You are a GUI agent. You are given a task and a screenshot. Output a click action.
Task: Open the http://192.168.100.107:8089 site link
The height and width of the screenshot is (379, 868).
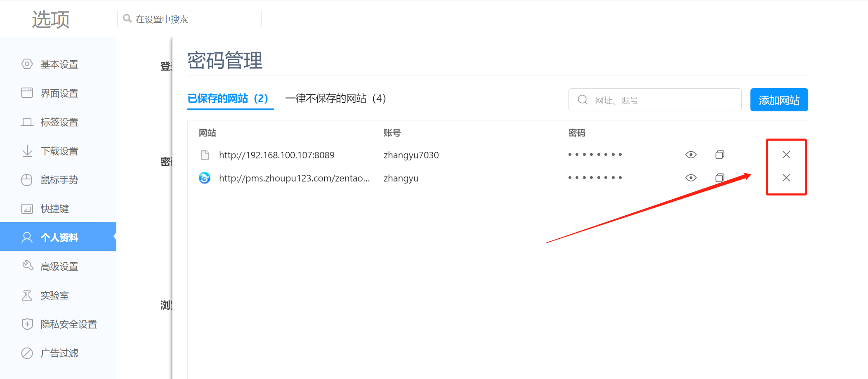click(x=276, y=155)
